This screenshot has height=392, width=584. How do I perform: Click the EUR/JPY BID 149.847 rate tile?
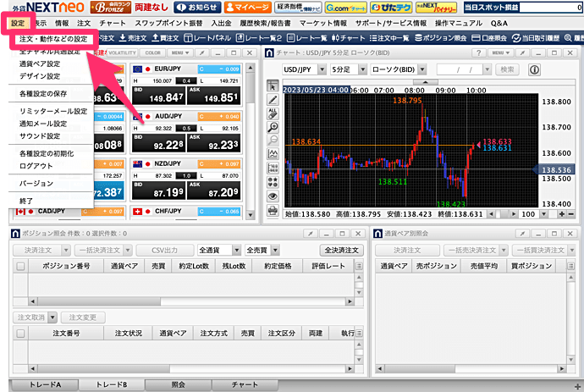click(159, 96)
